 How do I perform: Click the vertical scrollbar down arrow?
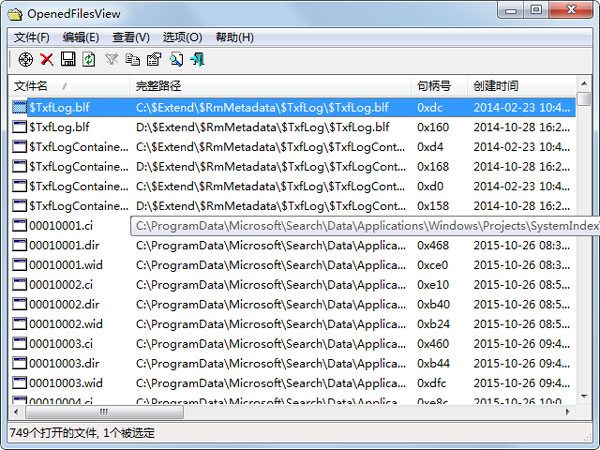coord(584,396)
